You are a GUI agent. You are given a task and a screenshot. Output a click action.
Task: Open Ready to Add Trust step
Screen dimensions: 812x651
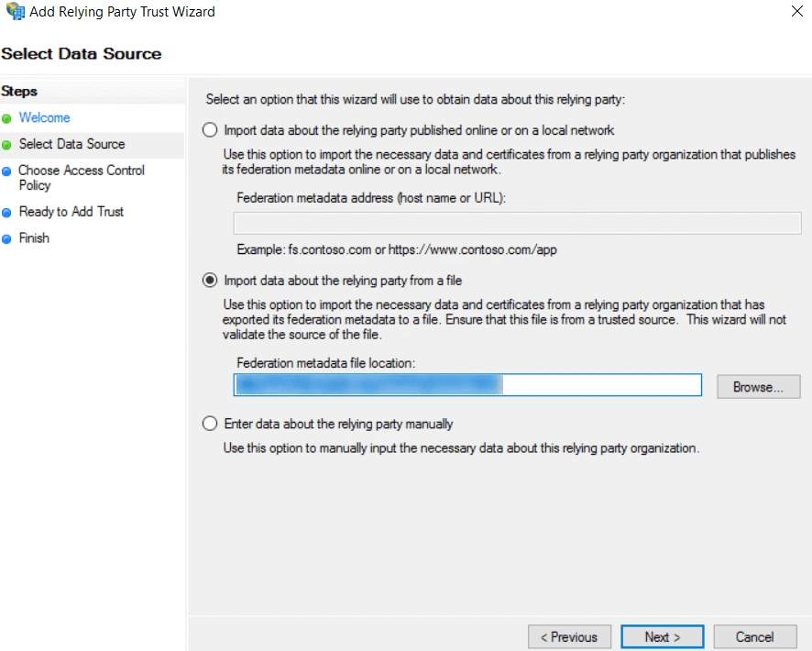70,212
